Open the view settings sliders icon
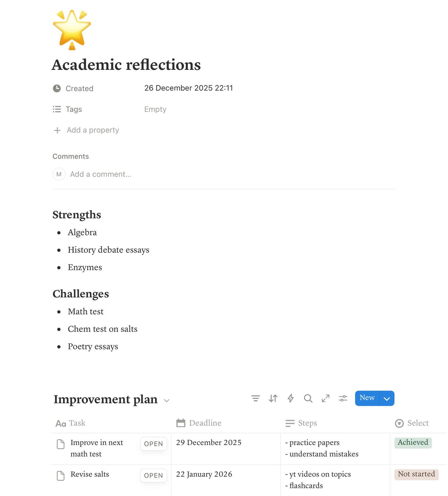This screenshot has height=496, width=448. click(x=343, y=398)
